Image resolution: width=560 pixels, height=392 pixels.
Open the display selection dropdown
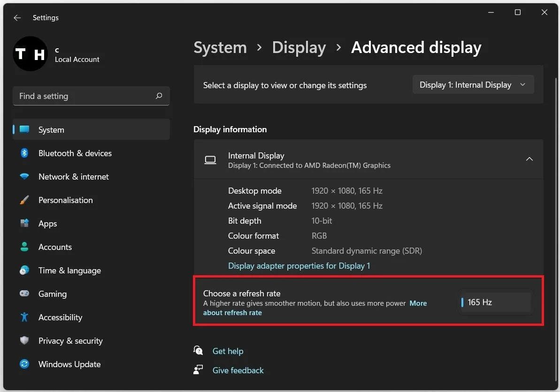point(473,85)
